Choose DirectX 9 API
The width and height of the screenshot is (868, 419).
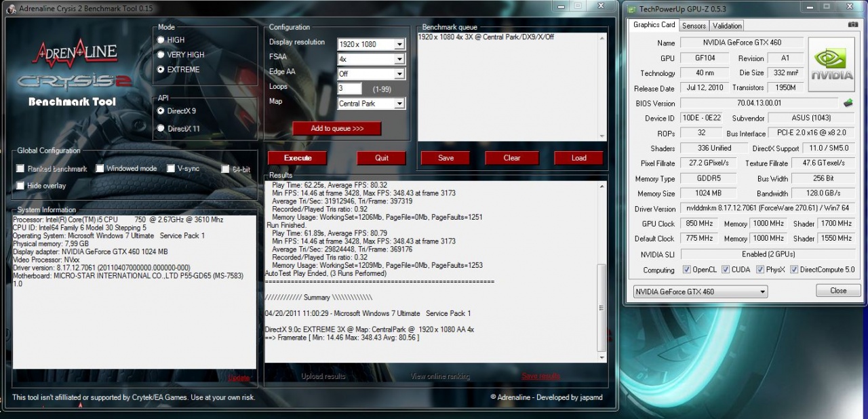coord(161,111)
